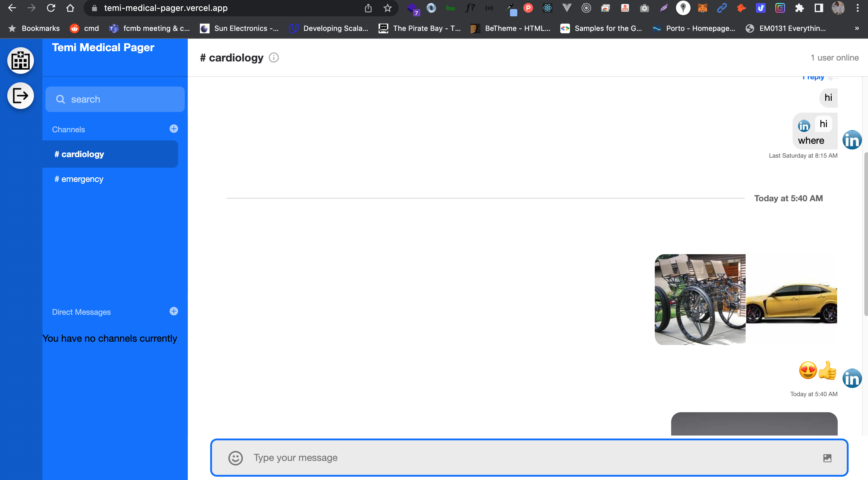Add a new channel with plus icon
868x480 pixels.
[174, 129]
